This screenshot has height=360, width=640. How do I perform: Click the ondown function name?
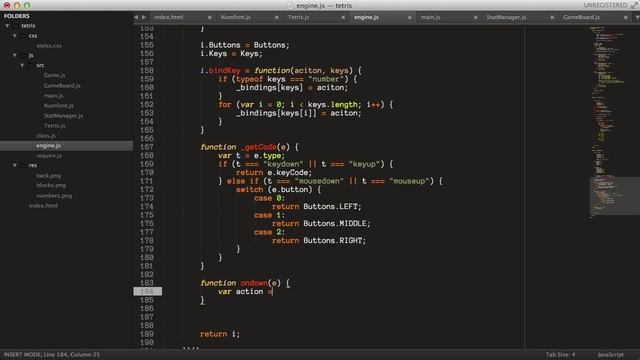click(x=254, y=283)
